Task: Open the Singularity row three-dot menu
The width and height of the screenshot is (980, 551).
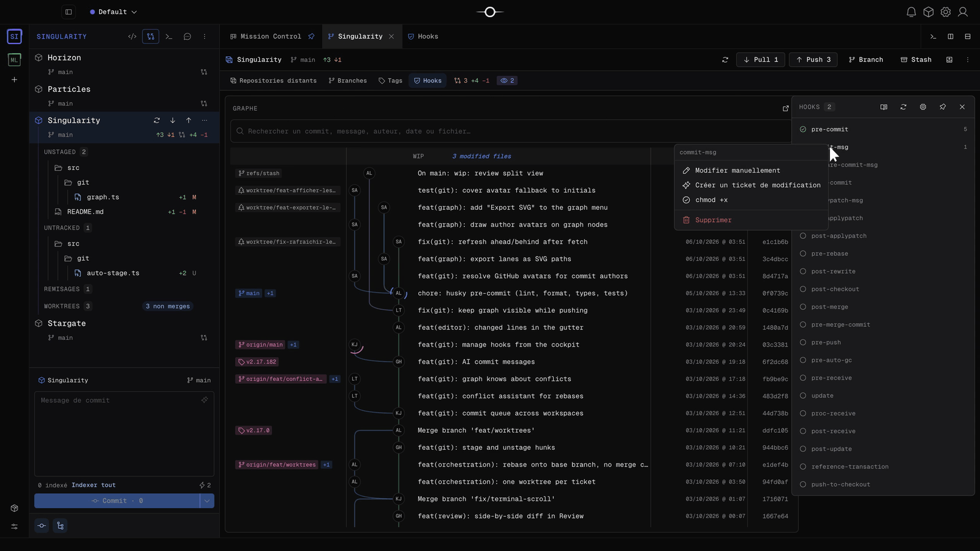Action: point(205,121)
